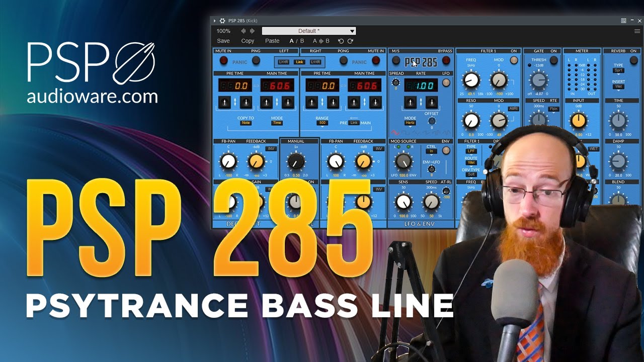Toggle the Filter 1 ON button
The width and height of the screenshot is (644, 362).
[514, 60]
